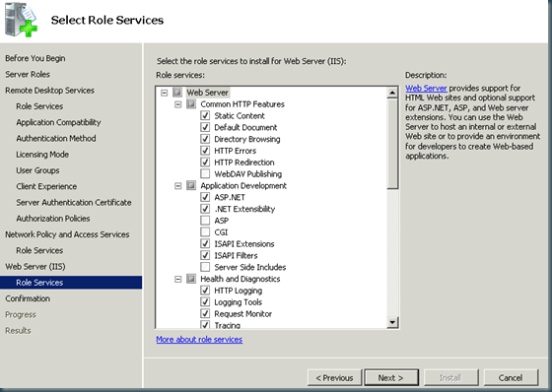The width and height of the screenshot is (552, 392).
Task: Uncheck HTTP Redirection checkbox
Action: click(x=205, y=163)
